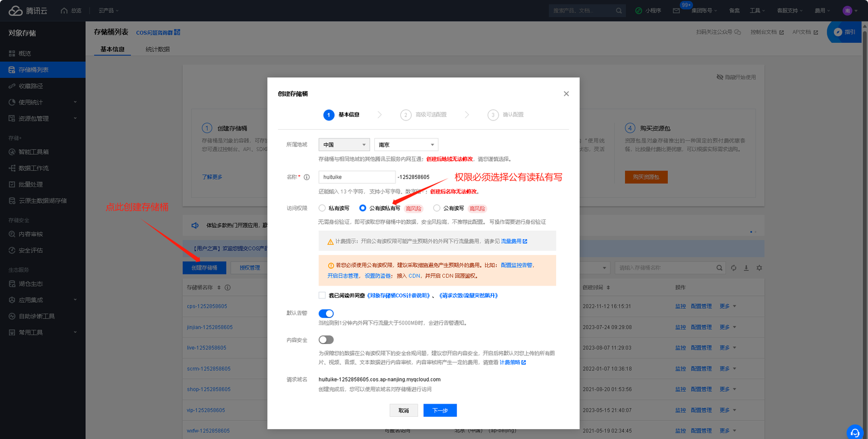Open 内容审核 in the sidebar

click(x=43, y=234)
